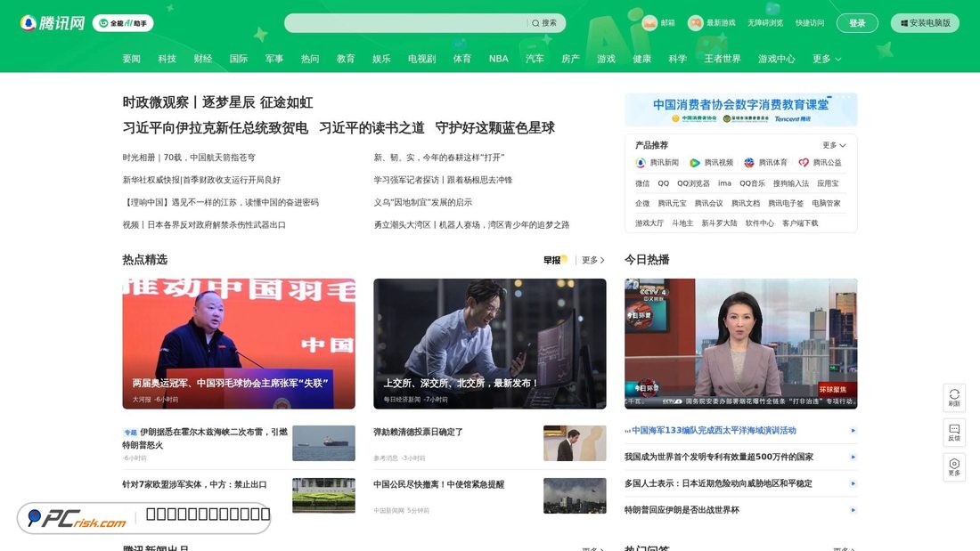Open the 腾讯体育 product icon
Image resolution: width=980 pixels, height=551 pixels.
click(748, 162)
